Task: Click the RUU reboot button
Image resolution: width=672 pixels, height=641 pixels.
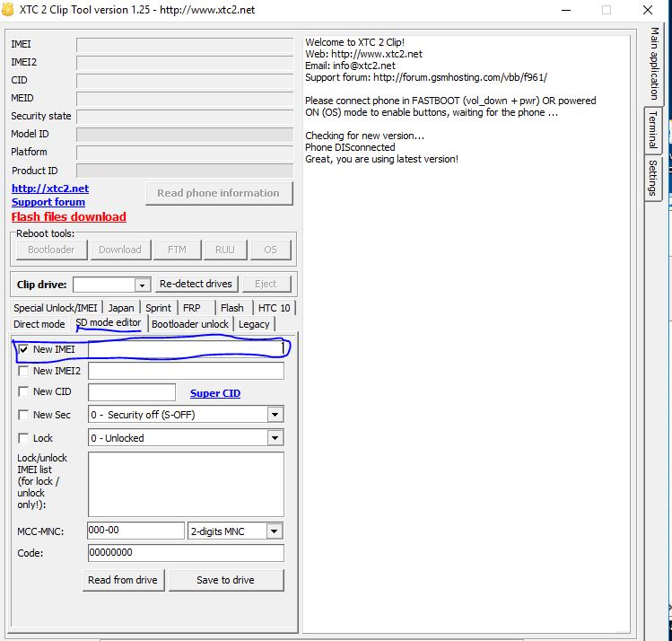Action: coord(225,250)
